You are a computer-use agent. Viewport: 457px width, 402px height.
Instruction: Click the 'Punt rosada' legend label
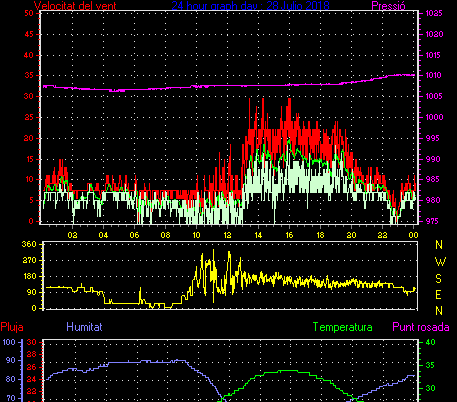421,327
